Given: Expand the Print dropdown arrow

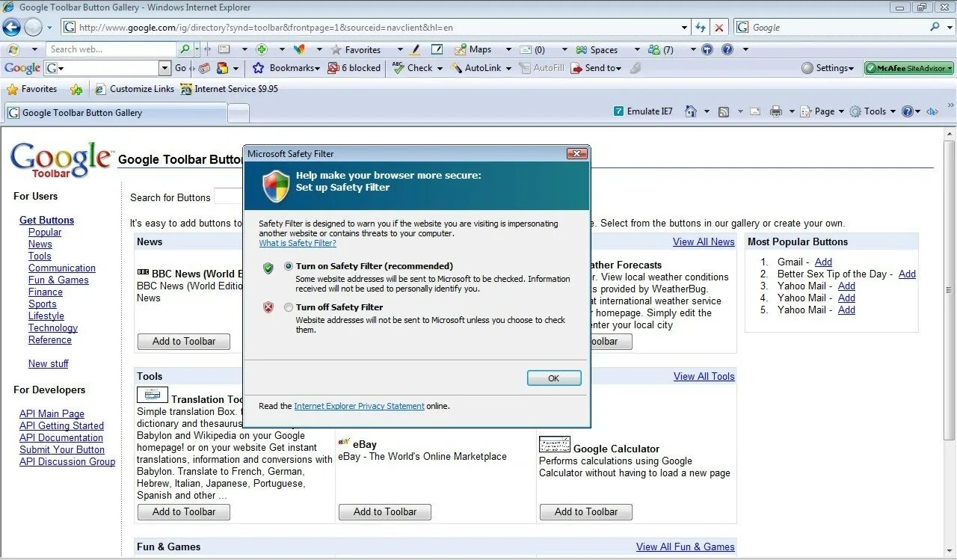Looking at the screenshot, I should 790,111.
